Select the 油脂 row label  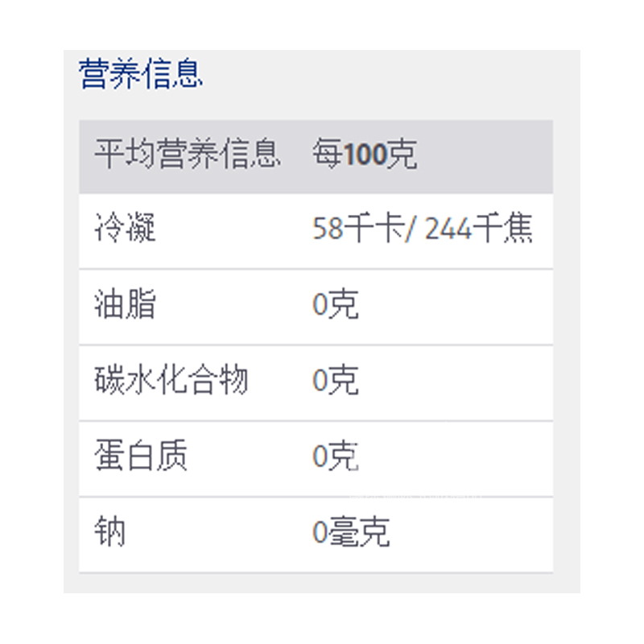125,306
